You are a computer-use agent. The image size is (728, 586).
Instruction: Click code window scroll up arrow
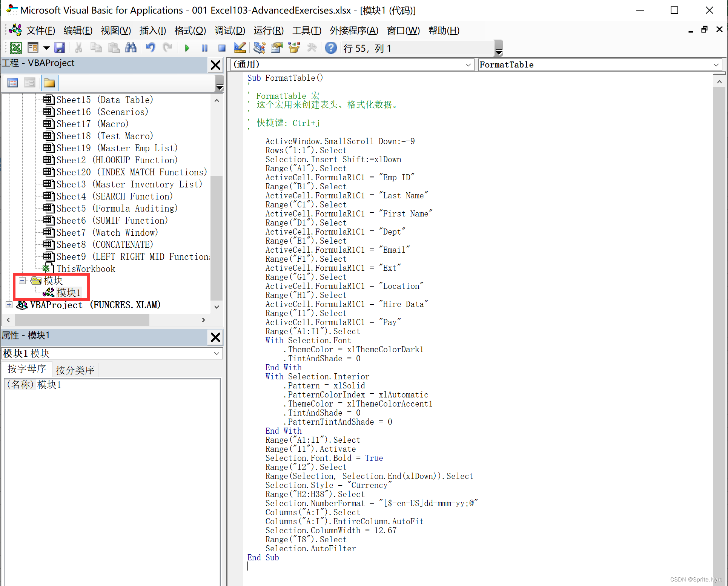(x=719, y=81)
